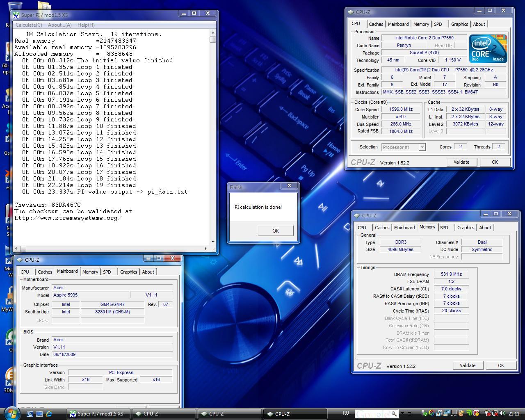Click Validate in CPU-Z timings window
Image resolution: width=525 pixels, height=420 pixels.
pos(468,365)
